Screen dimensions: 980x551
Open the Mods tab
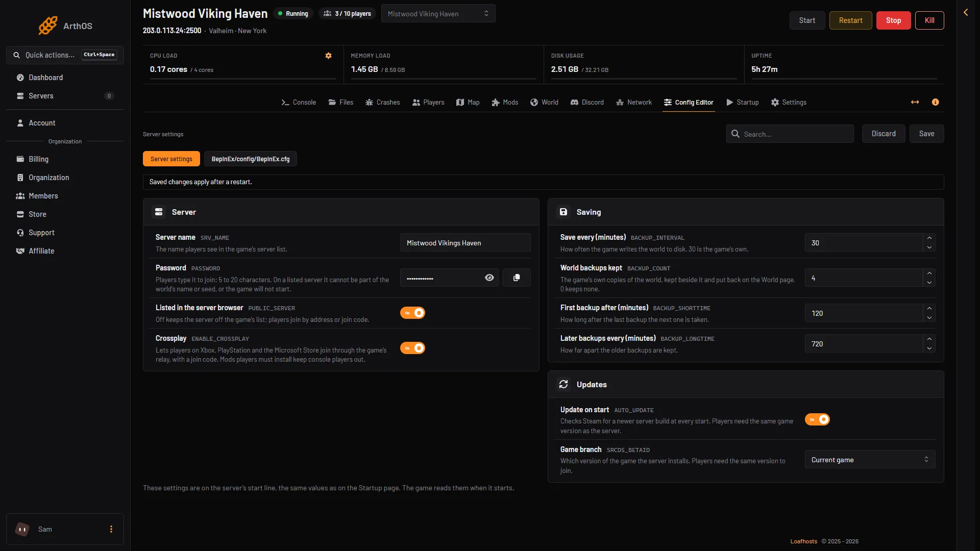(x=505, y=103)
